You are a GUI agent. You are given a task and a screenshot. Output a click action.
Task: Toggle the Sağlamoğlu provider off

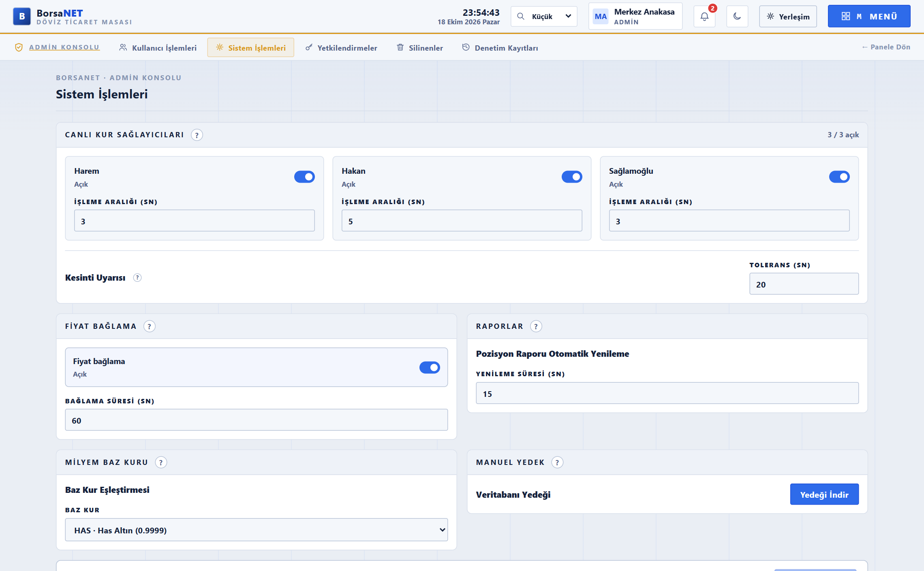click(x=839, y=177)
